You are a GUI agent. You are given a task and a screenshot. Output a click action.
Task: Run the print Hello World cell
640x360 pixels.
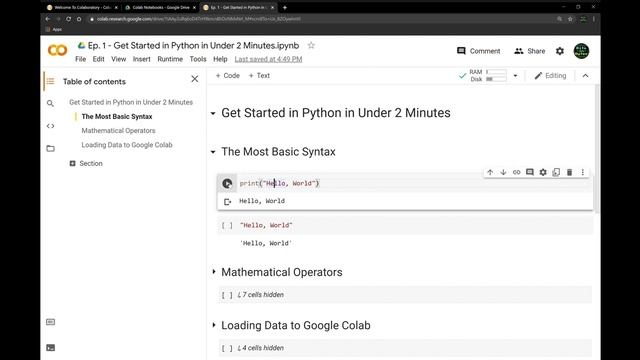click(x=227, y=183)
